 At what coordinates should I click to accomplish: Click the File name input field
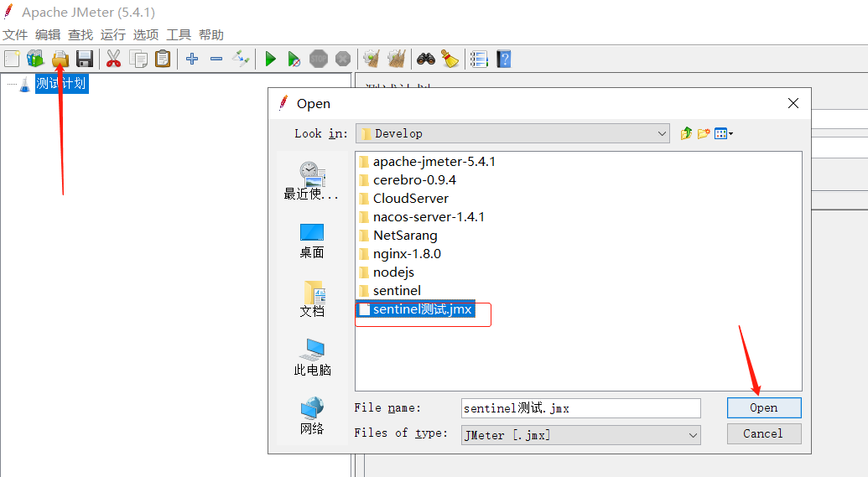click(580, 408)
